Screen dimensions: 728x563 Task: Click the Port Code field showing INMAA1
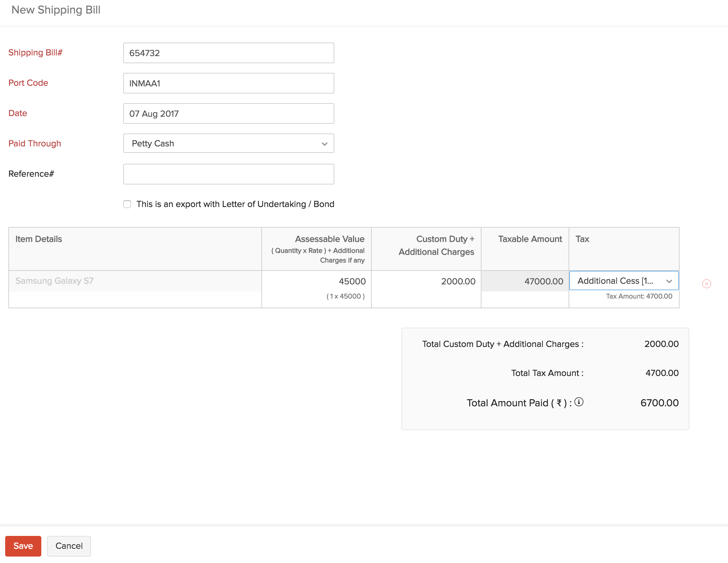tap(228, 83)
